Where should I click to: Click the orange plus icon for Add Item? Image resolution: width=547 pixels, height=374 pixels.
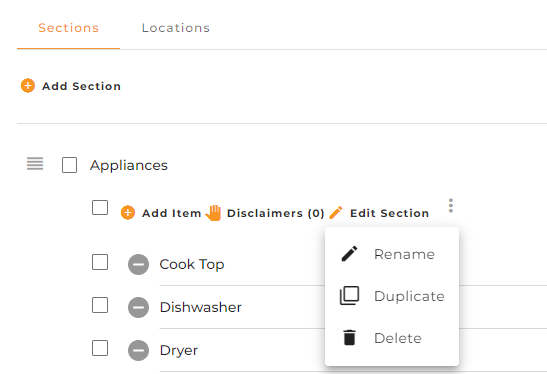128,213
